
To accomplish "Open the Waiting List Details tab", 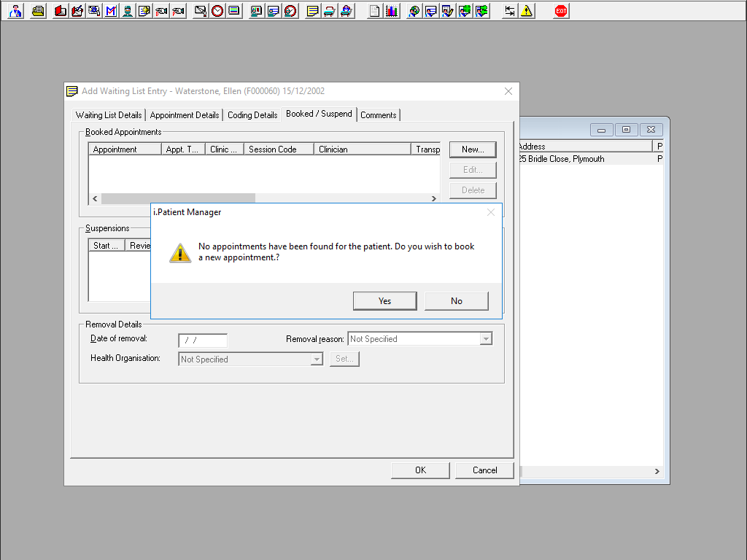I will coord(109,114).
